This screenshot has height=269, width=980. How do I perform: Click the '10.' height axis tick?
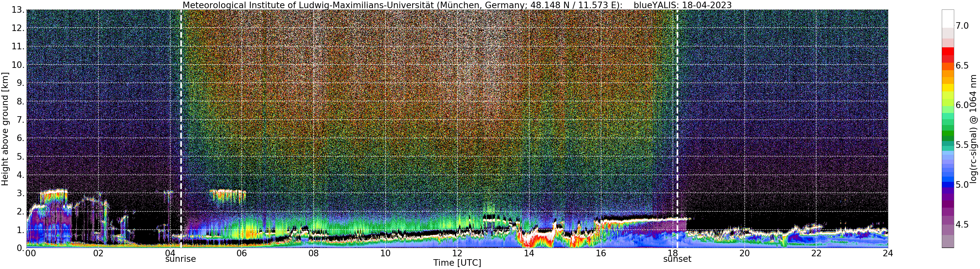coord(18,65)
